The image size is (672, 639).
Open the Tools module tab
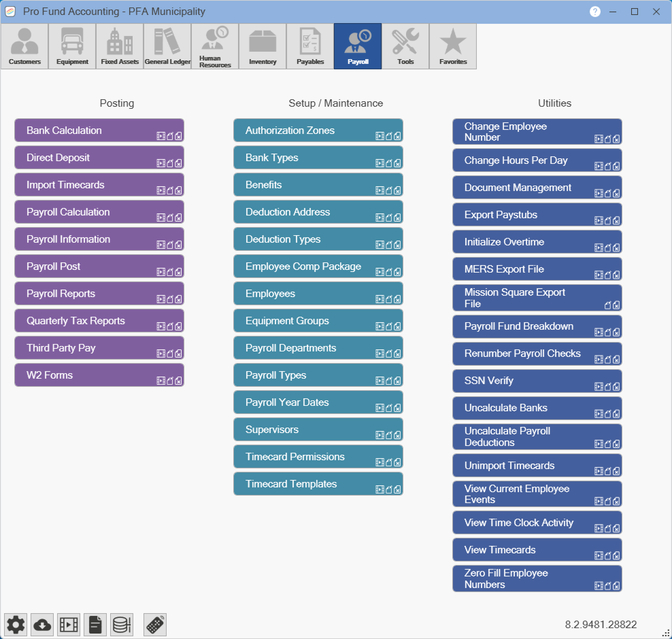(x=405, y=46)
